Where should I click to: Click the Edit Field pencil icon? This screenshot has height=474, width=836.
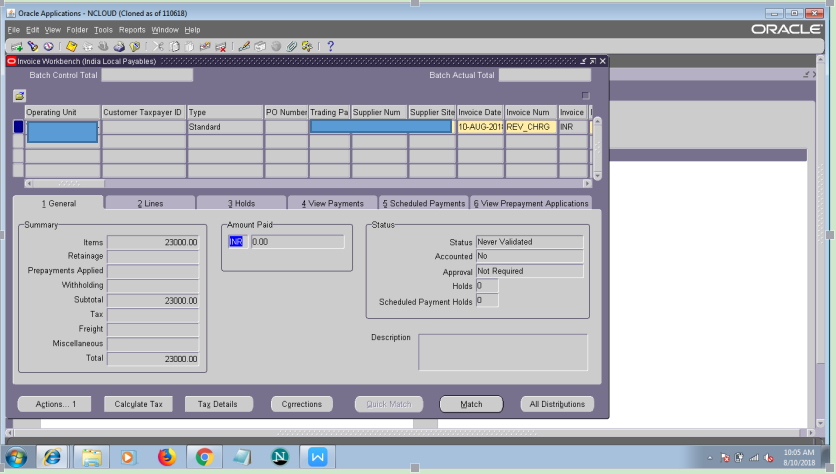(x=244, y=46)
